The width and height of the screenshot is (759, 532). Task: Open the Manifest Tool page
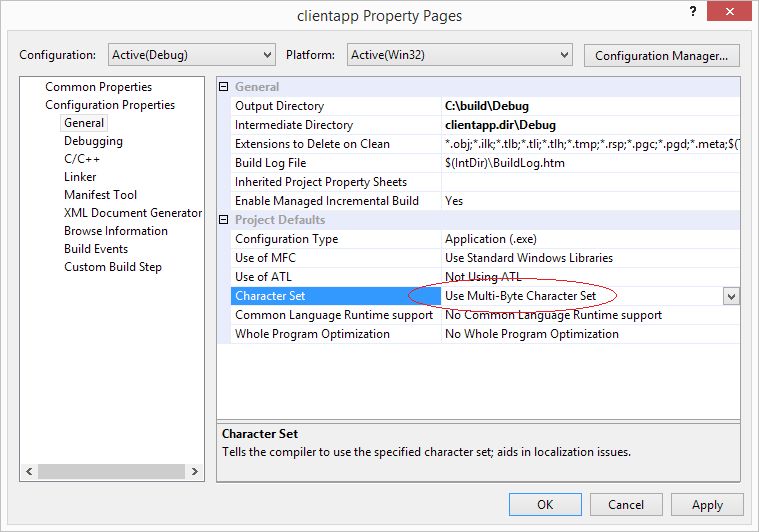point(100,195)
